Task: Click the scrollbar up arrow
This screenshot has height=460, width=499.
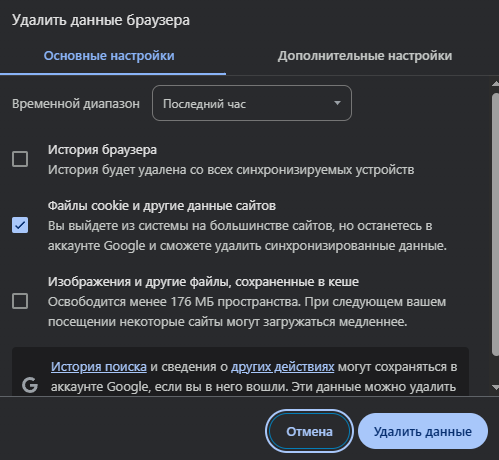Action: coord(496,84)
